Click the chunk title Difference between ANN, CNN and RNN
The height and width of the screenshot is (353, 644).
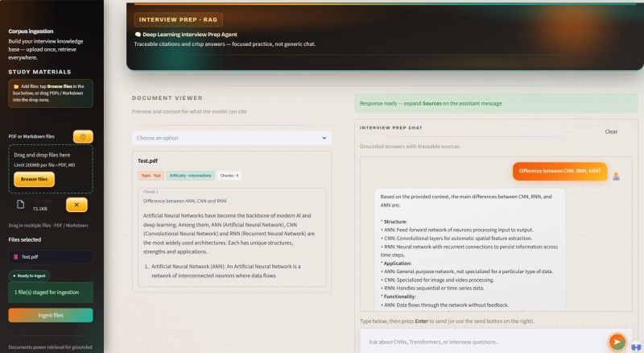pyautogui.click(x=185, y=201)
